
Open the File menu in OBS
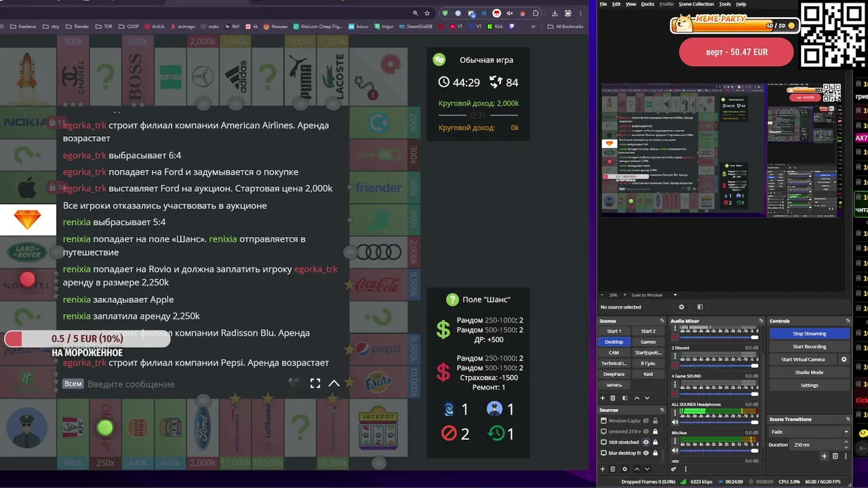[603, 4]
